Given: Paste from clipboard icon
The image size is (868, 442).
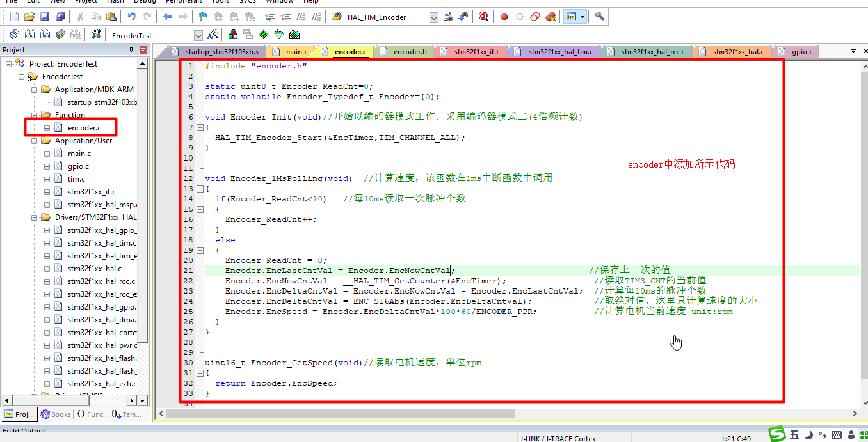Looking at the screenshot, I should pyautogui.click(x=110, y=17).
